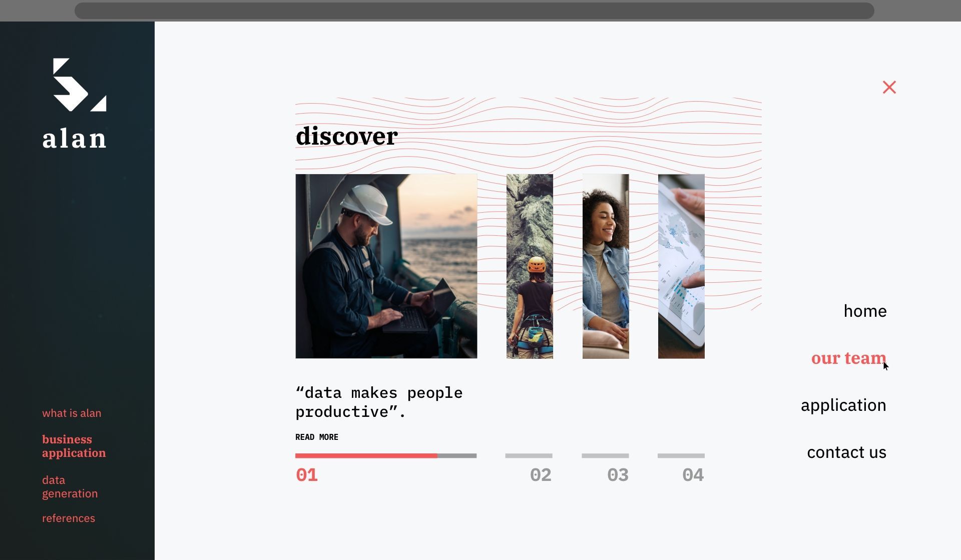Image resolution: width=961 pixels, height=560 pixels.
Task: Select the smiling woman photo strip
Action: pos(606,266)
